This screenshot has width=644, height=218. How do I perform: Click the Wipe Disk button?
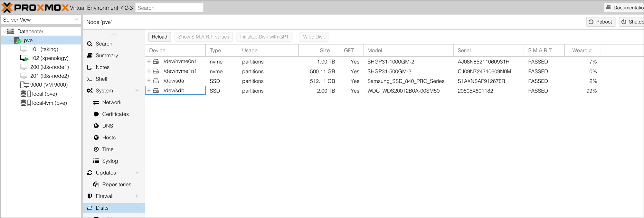click(x=314, y=37)
